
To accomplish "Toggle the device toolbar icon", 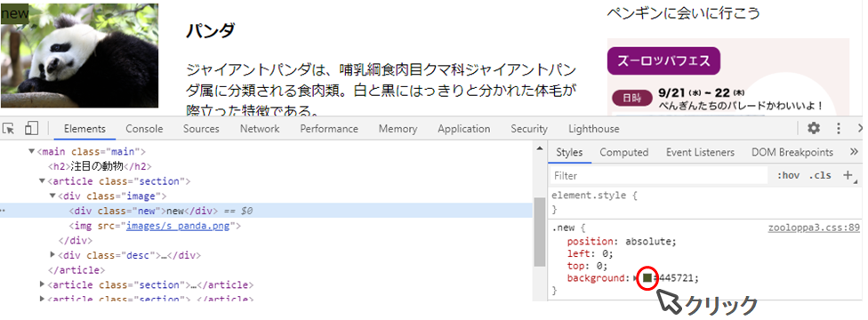I will (x=31, y=128).
